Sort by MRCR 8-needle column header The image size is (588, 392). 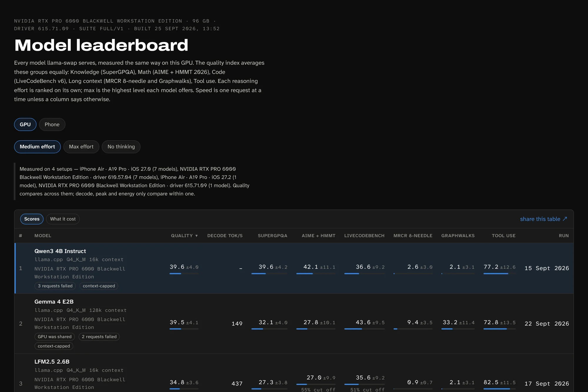(x=413, y=236)
